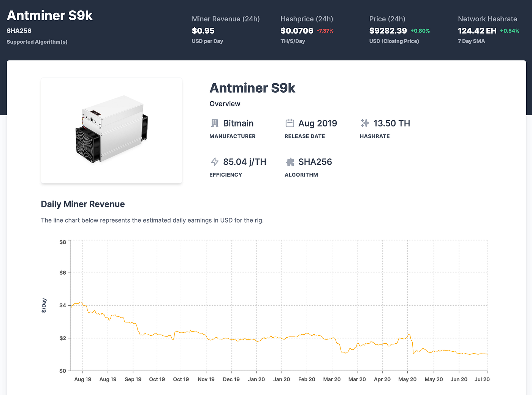Click the Antminer S9k card heading
The width and height of the screenshot is (532, 395).
[x=252, y=88]
